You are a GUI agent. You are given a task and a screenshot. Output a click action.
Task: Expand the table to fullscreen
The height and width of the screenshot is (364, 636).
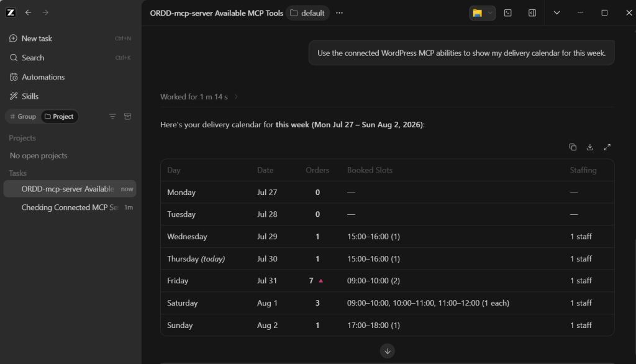pyautogui.click(x=607, y=147)
